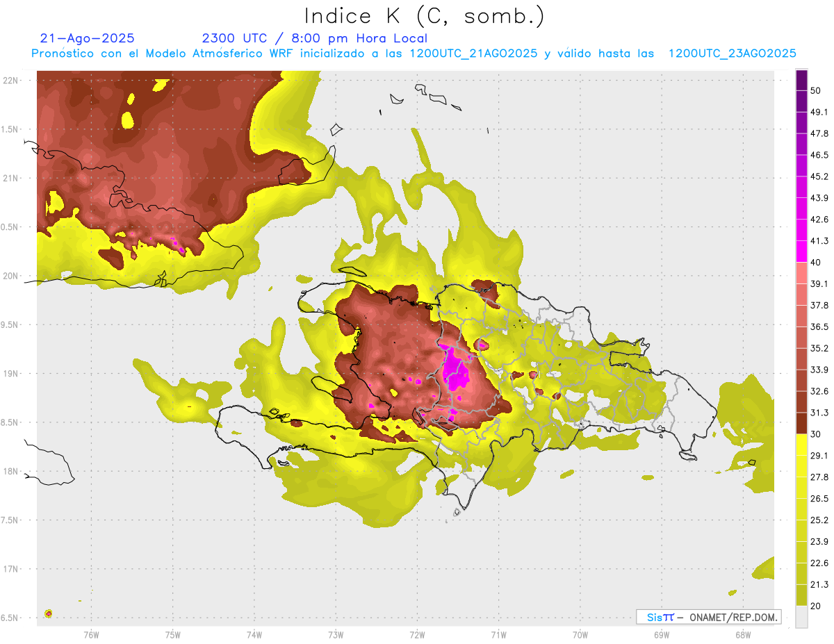Click the "70W" longitude label

tap(580, 634)
